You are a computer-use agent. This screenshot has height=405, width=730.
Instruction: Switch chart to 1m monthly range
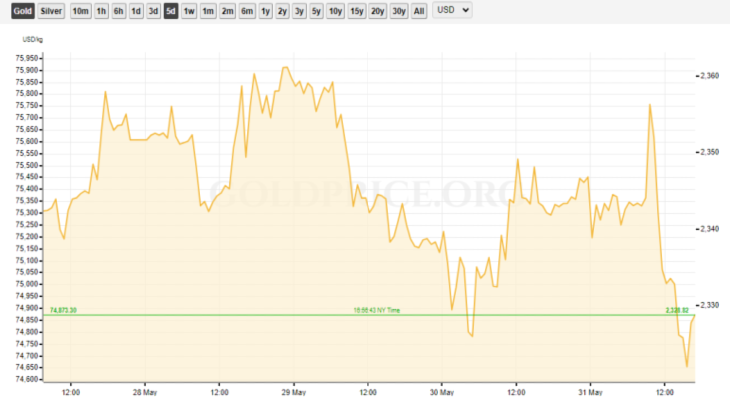click(208, 11)
